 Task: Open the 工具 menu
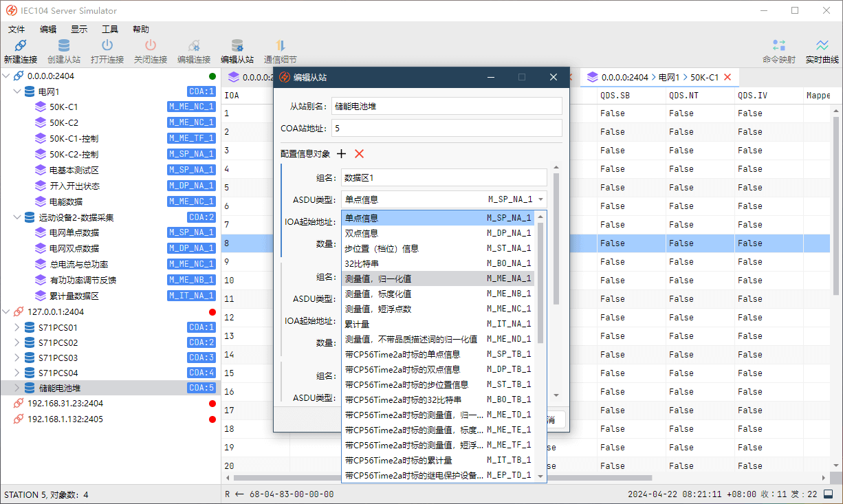[110, 30]
